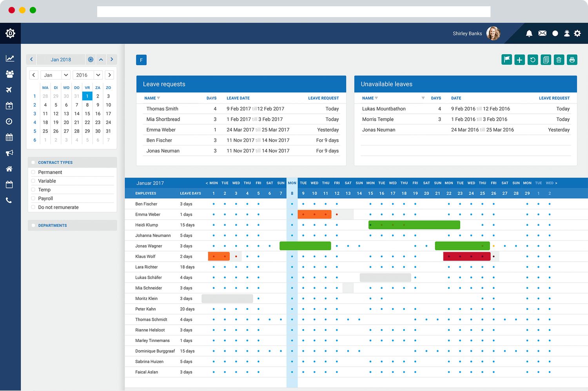
Task: Click the trash delete icon
Action: pos(559,60)
